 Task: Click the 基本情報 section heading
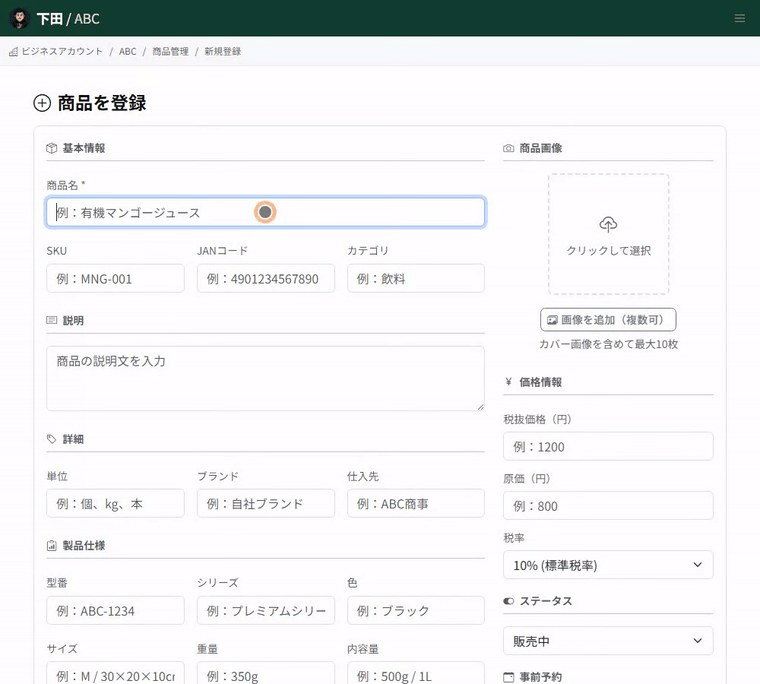pyautogui.click(x=84, y=148)
